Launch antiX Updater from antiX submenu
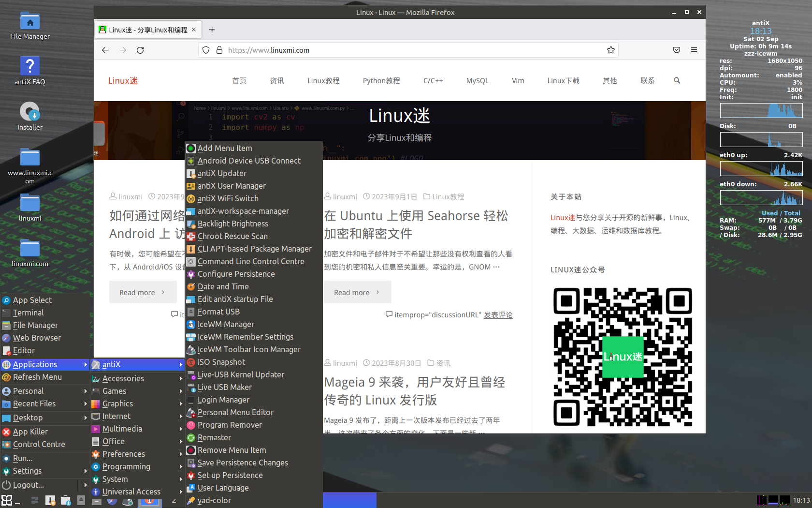The width and height of the screenshot is (812, 508). (x=254, y=173)
